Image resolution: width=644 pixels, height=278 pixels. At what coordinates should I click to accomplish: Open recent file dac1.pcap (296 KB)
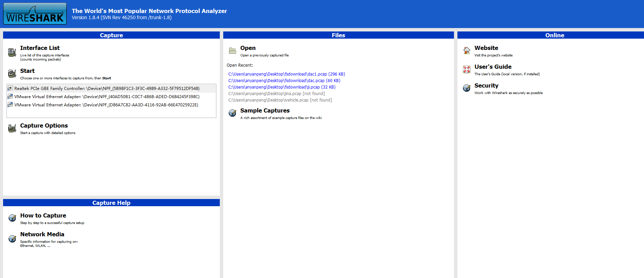point(287,74)
